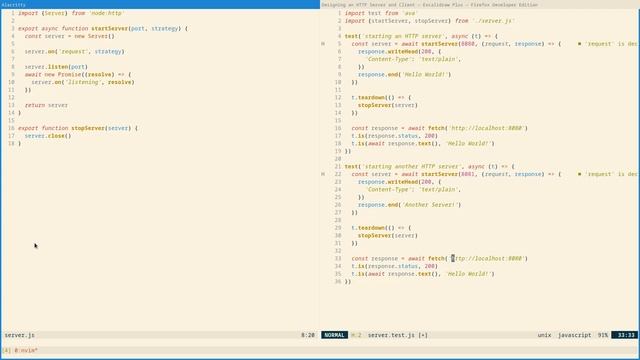Click 'stopServer(server)' on line 30
Viewport: 640px width, 360px height.
pyautogui.click(x=388, y=236)
